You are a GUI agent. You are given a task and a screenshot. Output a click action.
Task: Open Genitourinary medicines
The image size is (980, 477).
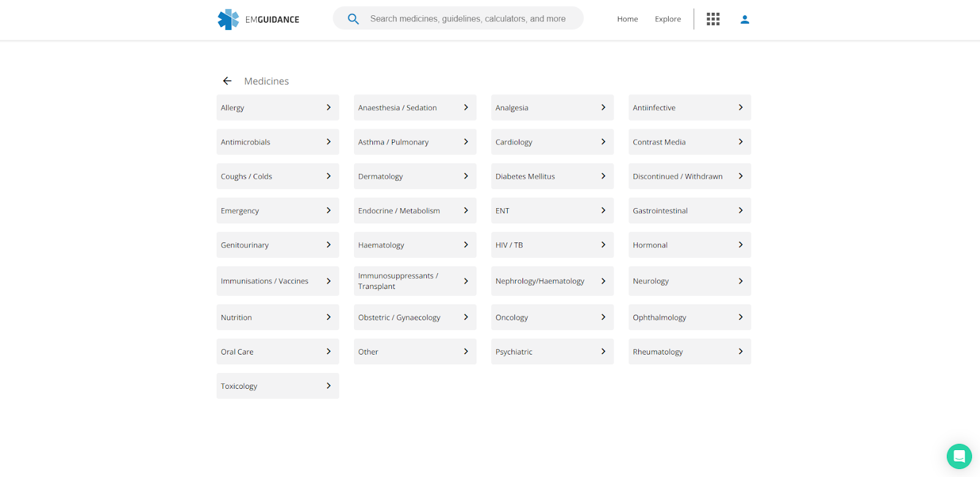coord(277,245)
